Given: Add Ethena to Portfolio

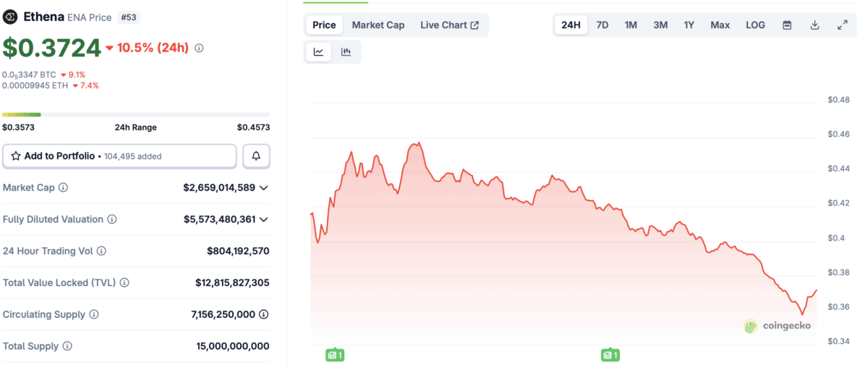Looking at the screenshot, I should pyautogui.click(x=119, y=156).
